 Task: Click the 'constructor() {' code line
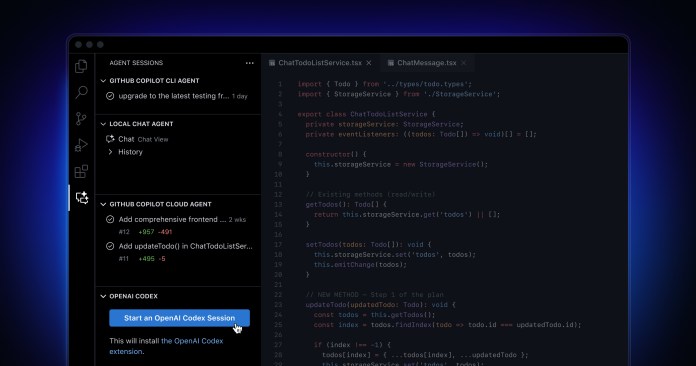point(336,154)
